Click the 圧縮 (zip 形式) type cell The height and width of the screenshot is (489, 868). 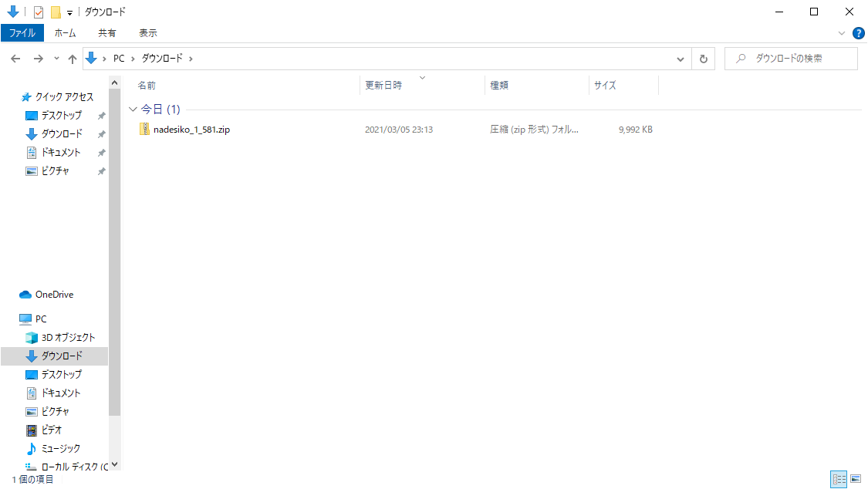coord(534,130)
